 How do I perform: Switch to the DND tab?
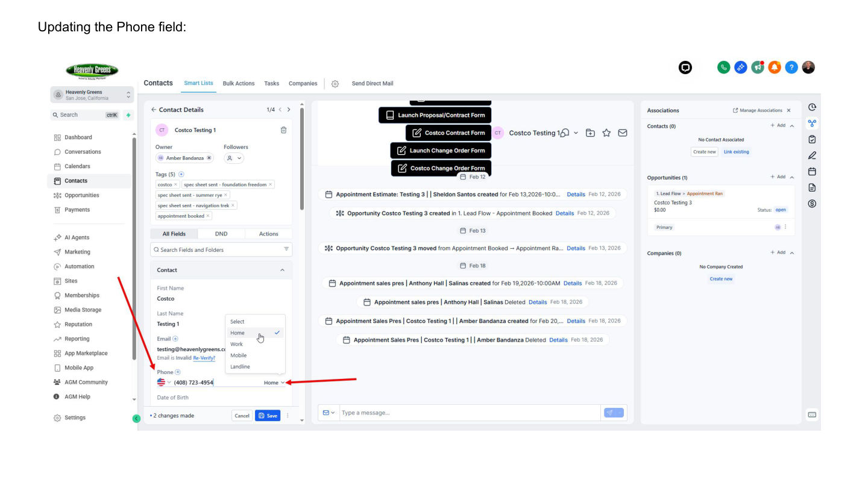click(221, 234)
